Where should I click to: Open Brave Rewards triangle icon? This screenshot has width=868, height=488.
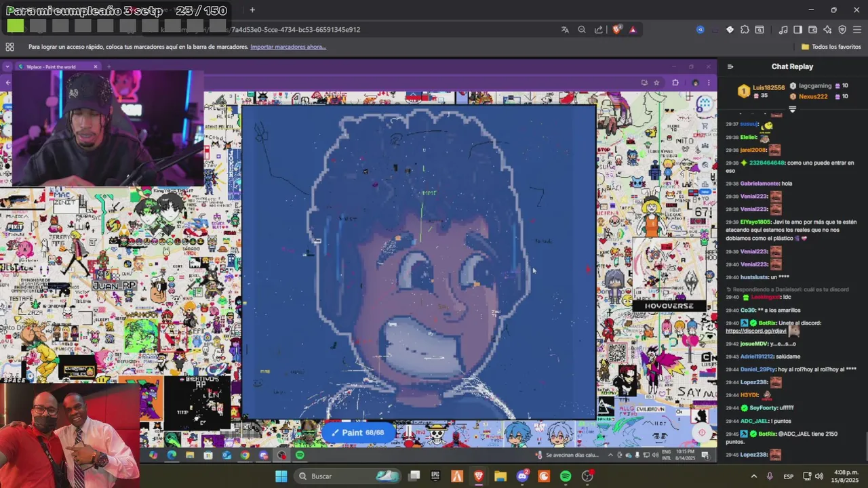(x=633, y=30)
